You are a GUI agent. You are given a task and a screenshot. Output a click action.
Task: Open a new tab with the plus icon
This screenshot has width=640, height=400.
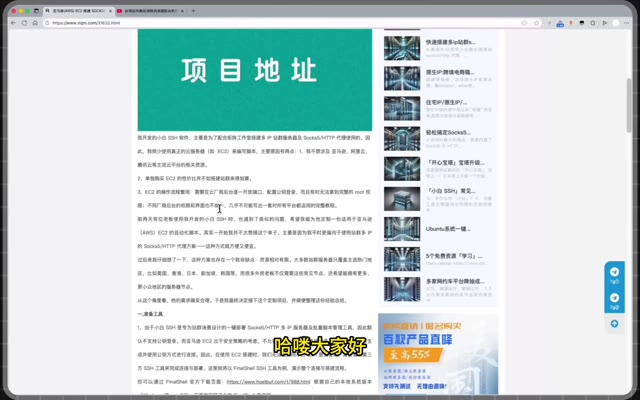coord(193,11)
